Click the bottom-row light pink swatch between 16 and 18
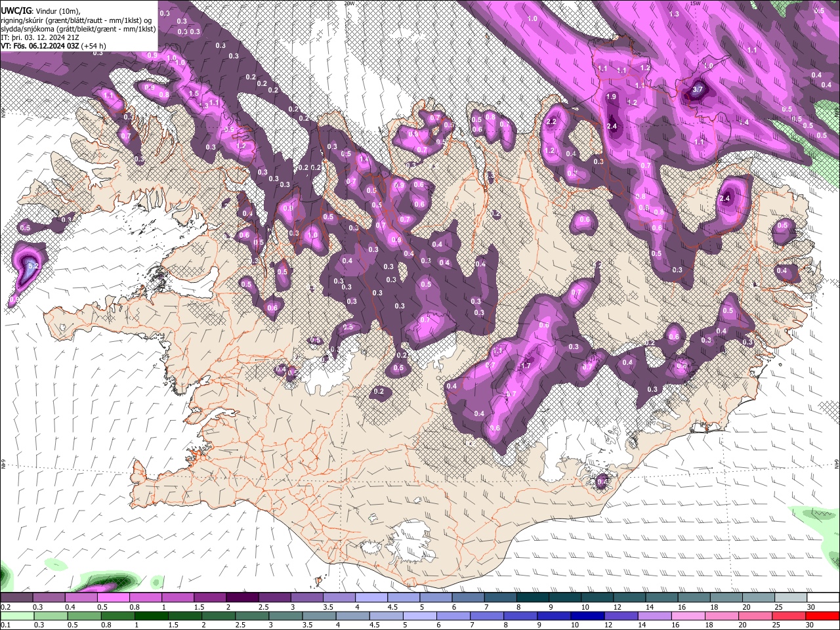This screenshot has width=840, height=630. point(690,616)
